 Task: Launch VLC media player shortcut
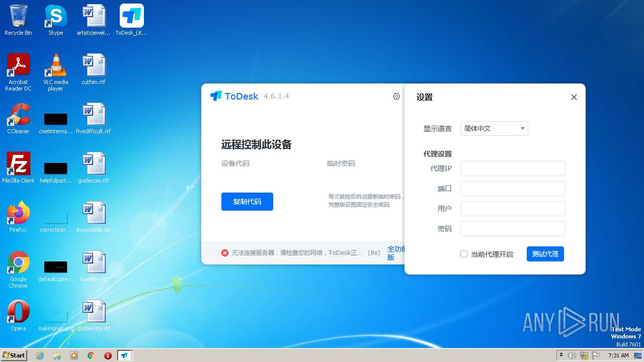56,72
